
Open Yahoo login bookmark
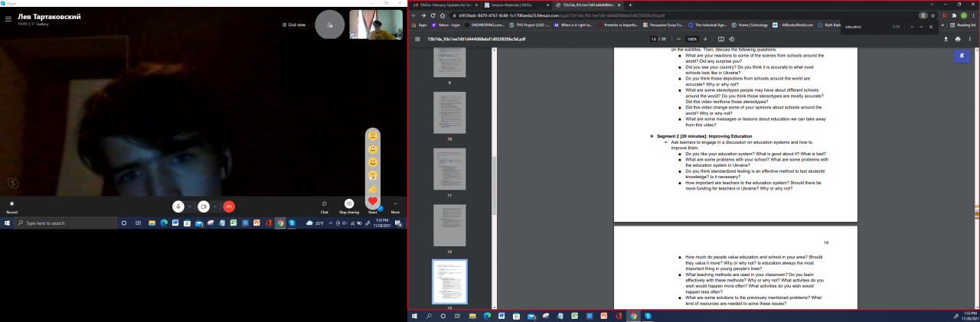[447, 24]
